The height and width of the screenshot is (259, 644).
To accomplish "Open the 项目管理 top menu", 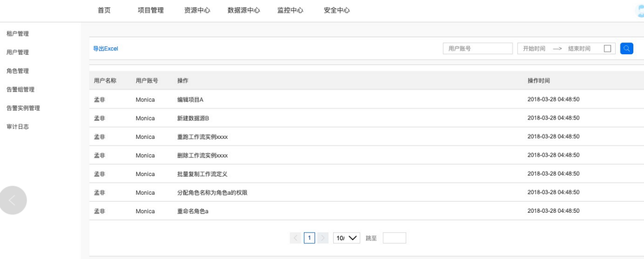I will click(150, 10).
